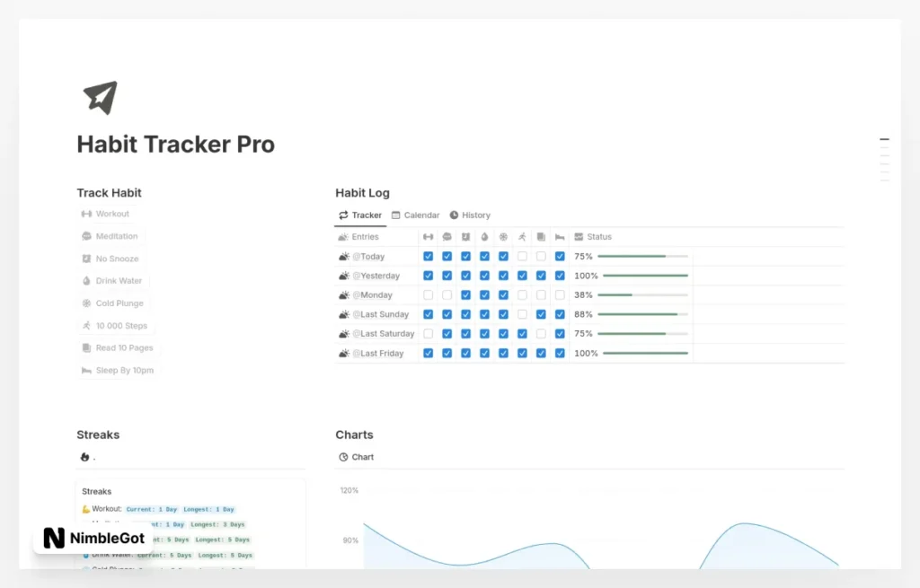Image resolution: width=920 pixels, height=588 pixels.
Task: Click the 10 000 Steps habit button
Action: pos(114,325)
